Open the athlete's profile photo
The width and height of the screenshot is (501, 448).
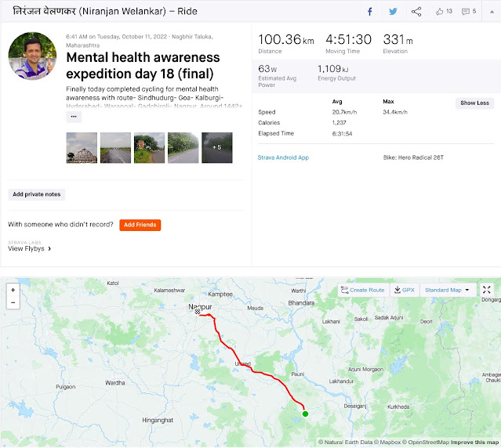(32, 56)
